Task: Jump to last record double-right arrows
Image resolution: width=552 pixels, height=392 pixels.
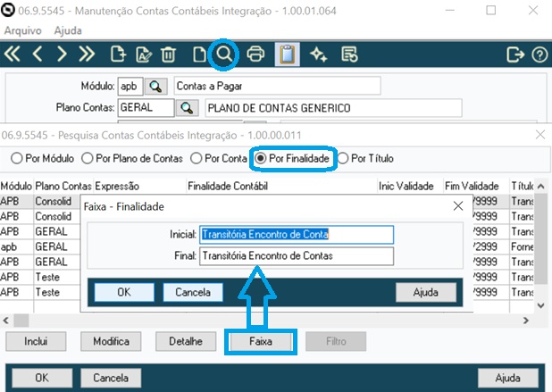Action: pyautogui.click(x=87, y=54)
